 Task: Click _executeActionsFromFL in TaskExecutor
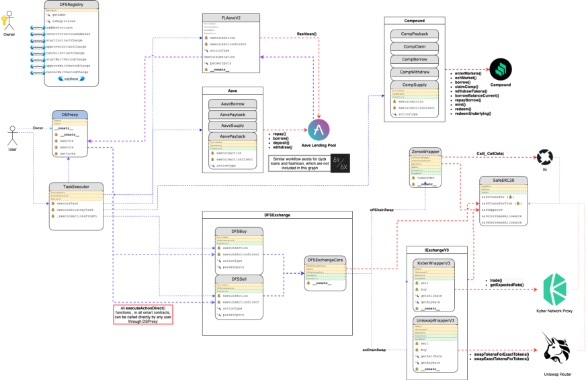77,216
